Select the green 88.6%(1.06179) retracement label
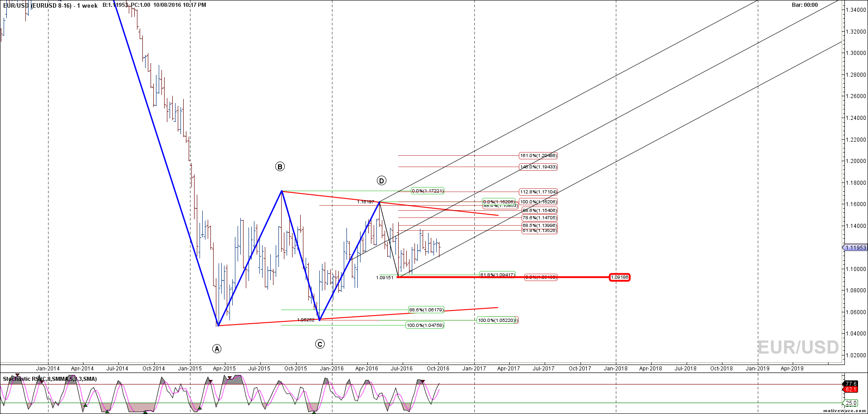868x414 pixels. 426,310
